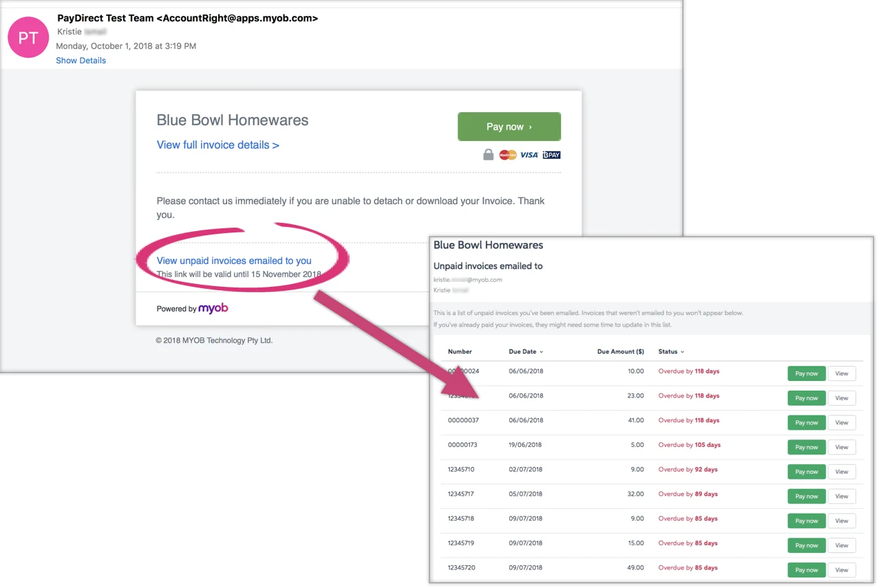Click the green Pay now button in email
Screen dimensions: 878x588
pyautogui.click(x=509, y=127)
